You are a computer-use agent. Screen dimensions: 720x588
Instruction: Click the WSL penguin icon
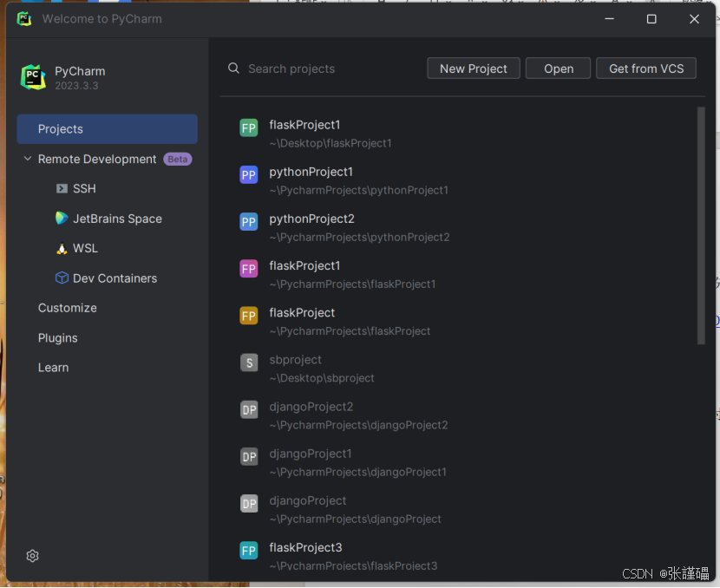pyautogui.click(x=62, y=248)
